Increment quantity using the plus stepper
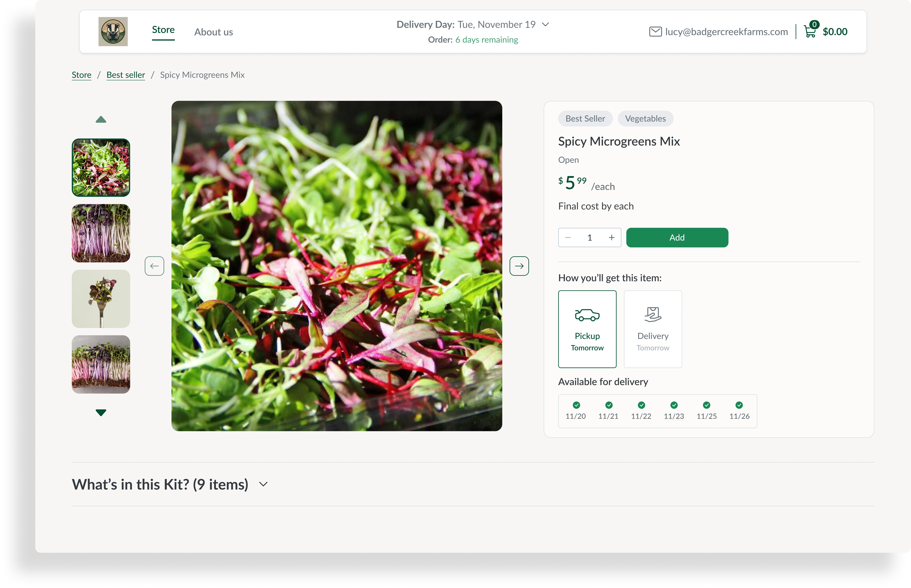911x588 pixels. [x=612, y=237]
